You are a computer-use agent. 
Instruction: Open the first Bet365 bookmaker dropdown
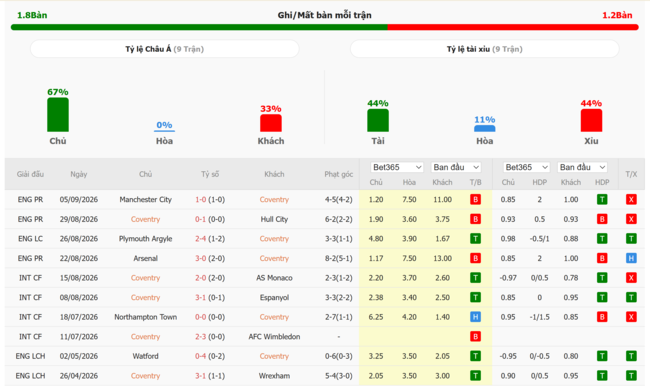point(397,167)
